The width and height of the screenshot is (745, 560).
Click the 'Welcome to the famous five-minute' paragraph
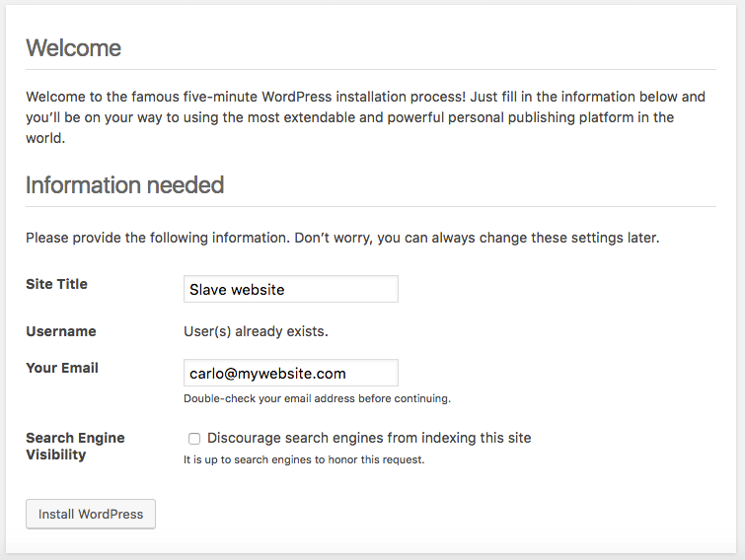pos(366,117)
